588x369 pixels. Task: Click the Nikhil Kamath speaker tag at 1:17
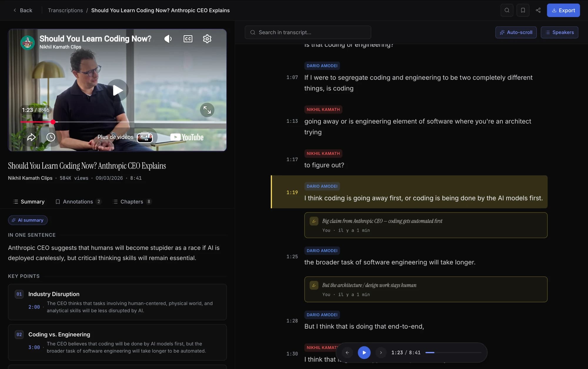(323, 153)
